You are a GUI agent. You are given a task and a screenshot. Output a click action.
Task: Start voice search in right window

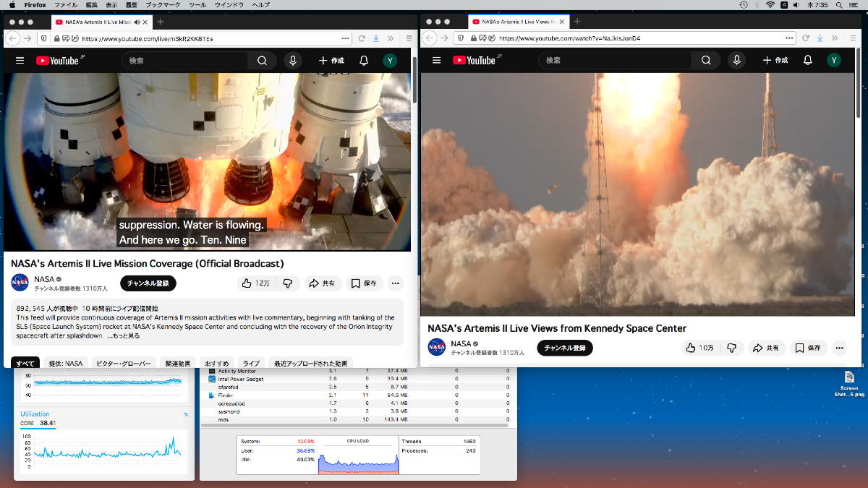[736, 61]
